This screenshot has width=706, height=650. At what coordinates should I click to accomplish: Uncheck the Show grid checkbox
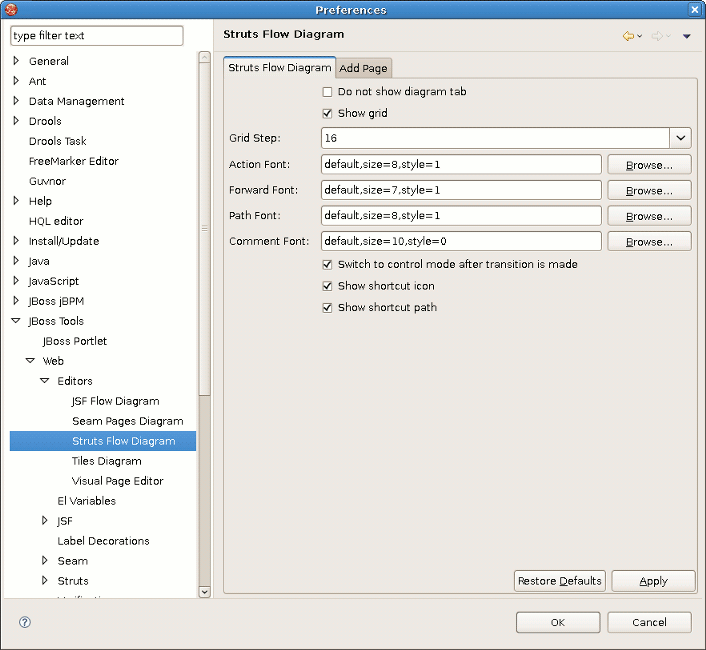[328, 114]
